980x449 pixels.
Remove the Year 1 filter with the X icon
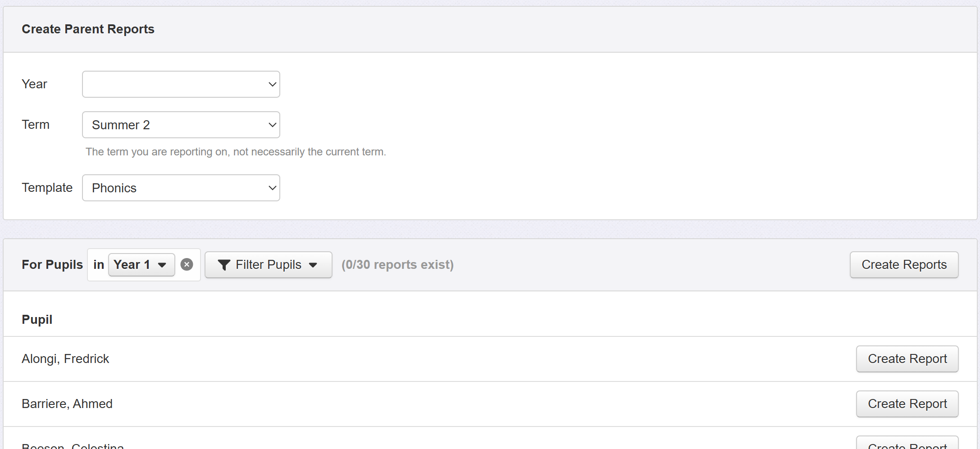pyautogui.click(x=187, y=265)
